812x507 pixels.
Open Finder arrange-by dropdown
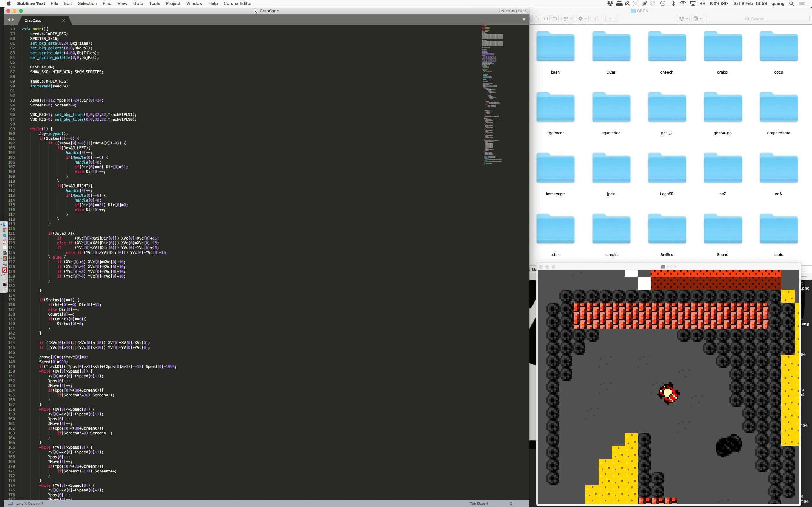(x=568, y=19)
